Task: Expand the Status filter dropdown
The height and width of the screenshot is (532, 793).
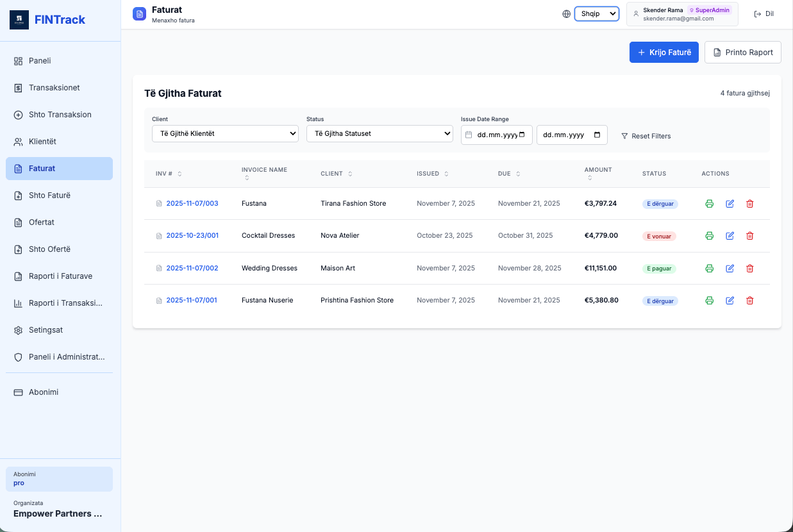Action: (x=380, y=133)
